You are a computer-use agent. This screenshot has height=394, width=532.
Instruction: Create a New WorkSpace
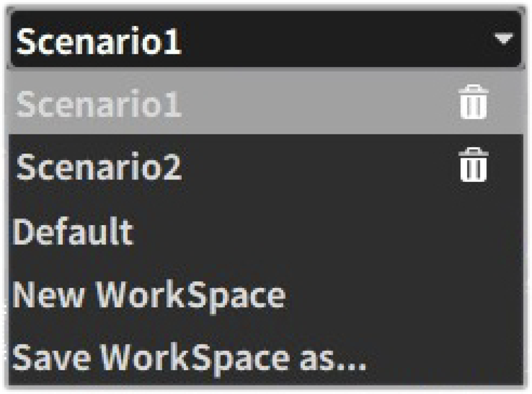148,295
